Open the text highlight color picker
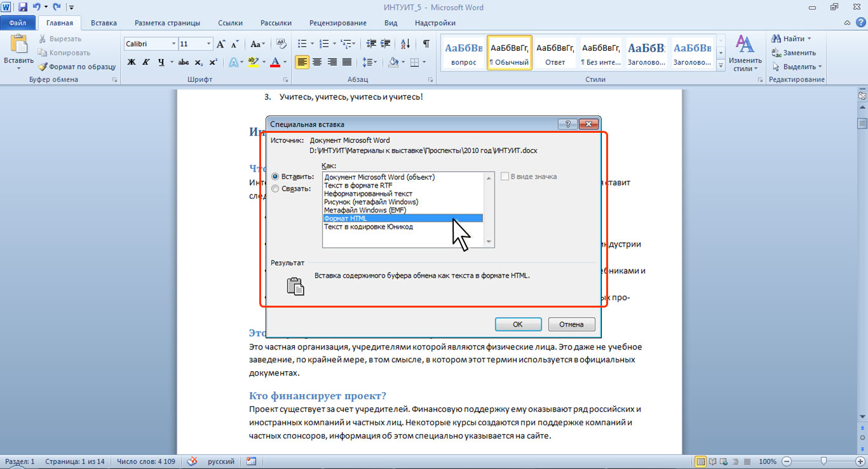868x469 pixels. click(x=263, y=62)
